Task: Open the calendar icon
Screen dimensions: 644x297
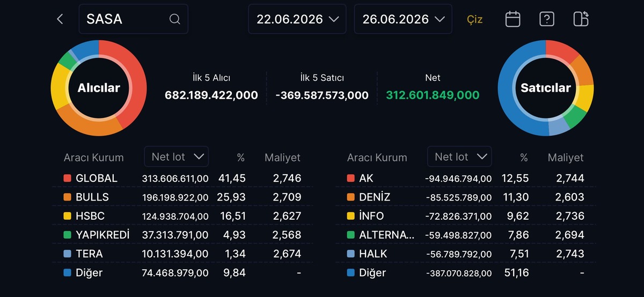Action: pos(513,19)
